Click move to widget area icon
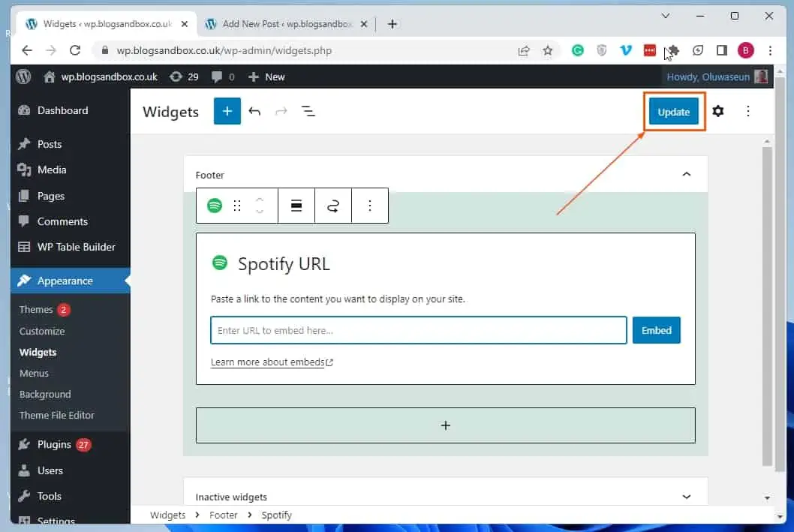This screenshot has height=532, width=794. click(x=332, y=206)
